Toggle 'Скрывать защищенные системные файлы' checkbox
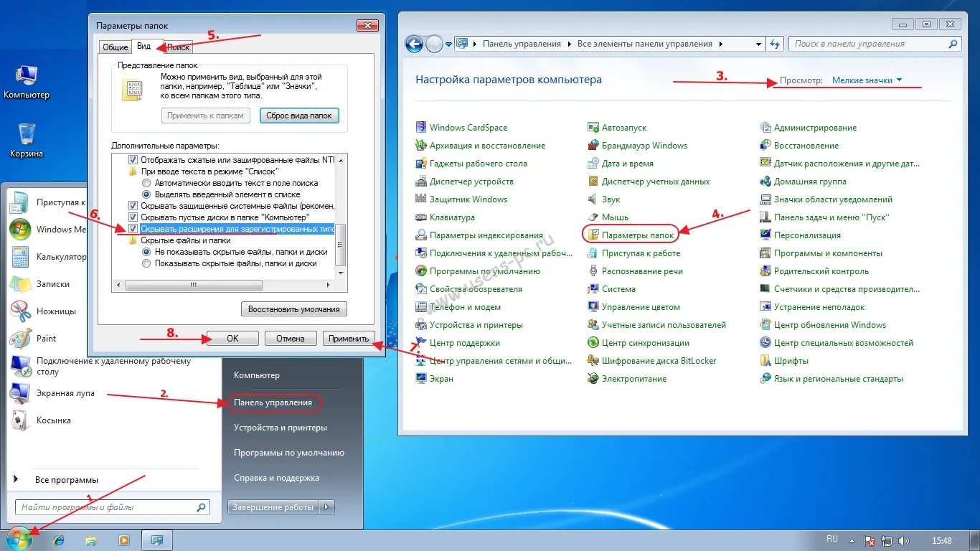The image size is (980, 551). coord(132,205)
